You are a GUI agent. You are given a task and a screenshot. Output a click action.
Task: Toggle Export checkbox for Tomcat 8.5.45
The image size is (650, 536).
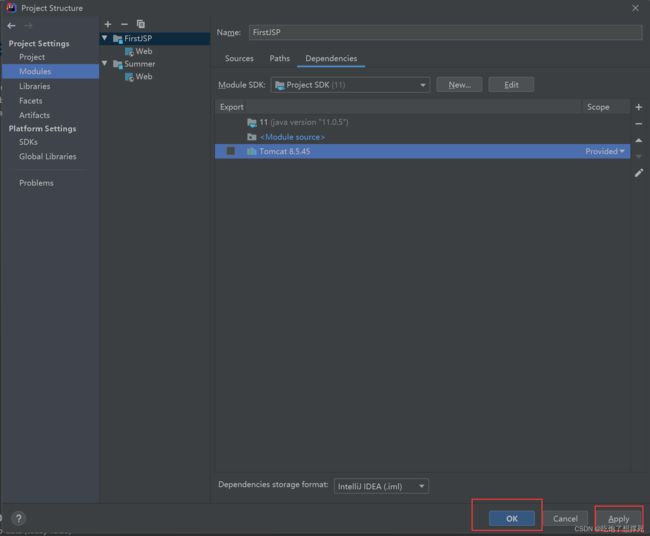[230, 151]
